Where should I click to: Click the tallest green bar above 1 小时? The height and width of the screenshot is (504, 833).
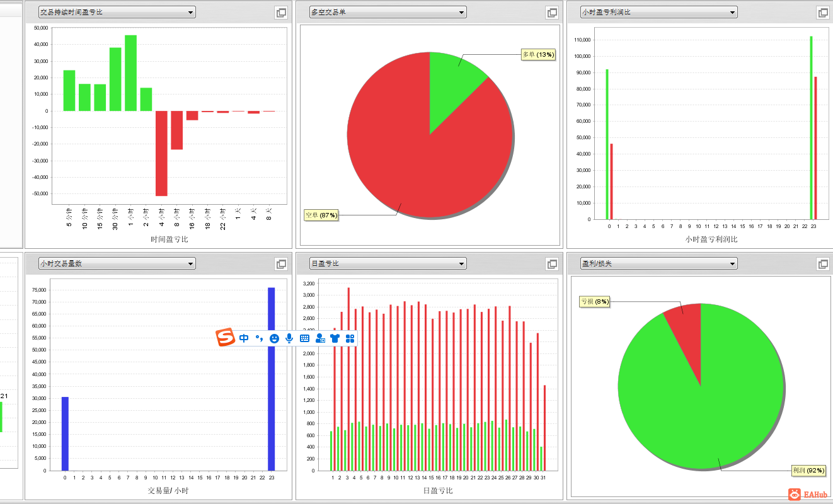(130, 73)
